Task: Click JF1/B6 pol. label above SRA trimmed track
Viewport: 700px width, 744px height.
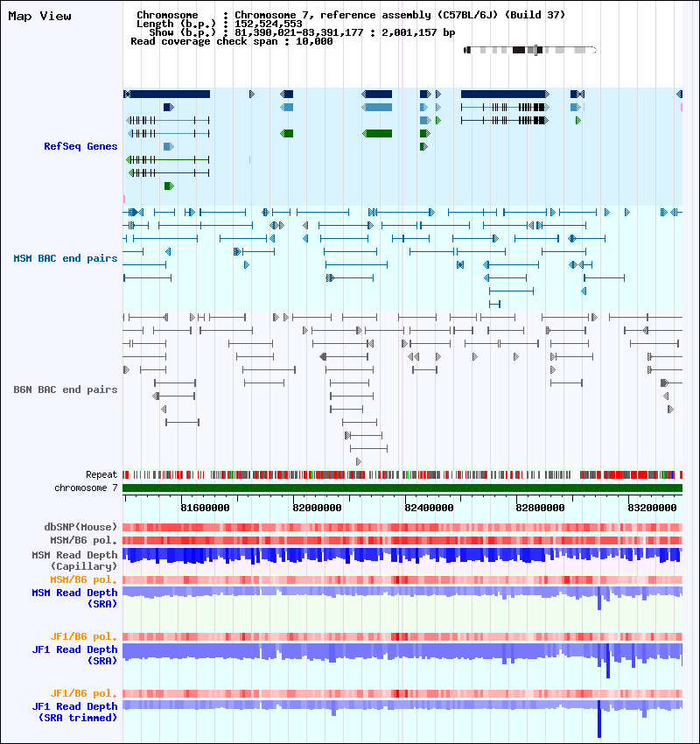Action: [83, 693]
